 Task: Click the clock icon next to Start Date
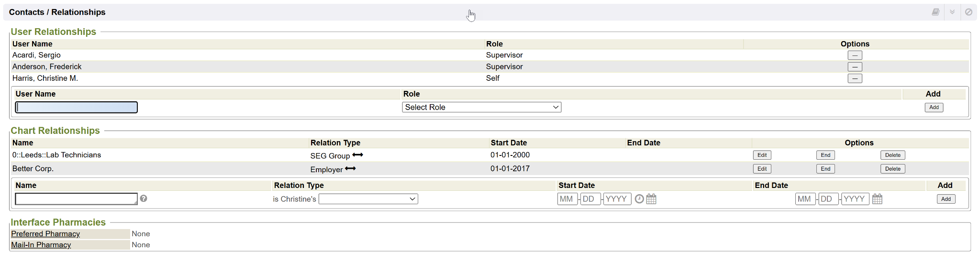639,199
